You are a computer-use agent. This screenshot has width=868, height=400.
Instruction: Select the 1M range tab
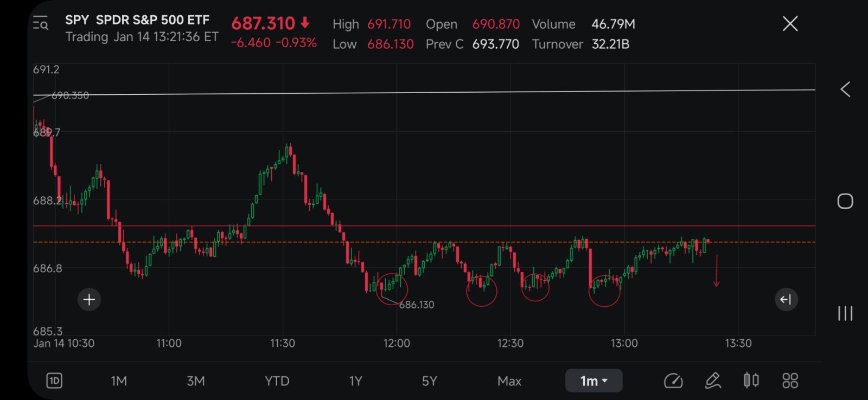[119, 381]
